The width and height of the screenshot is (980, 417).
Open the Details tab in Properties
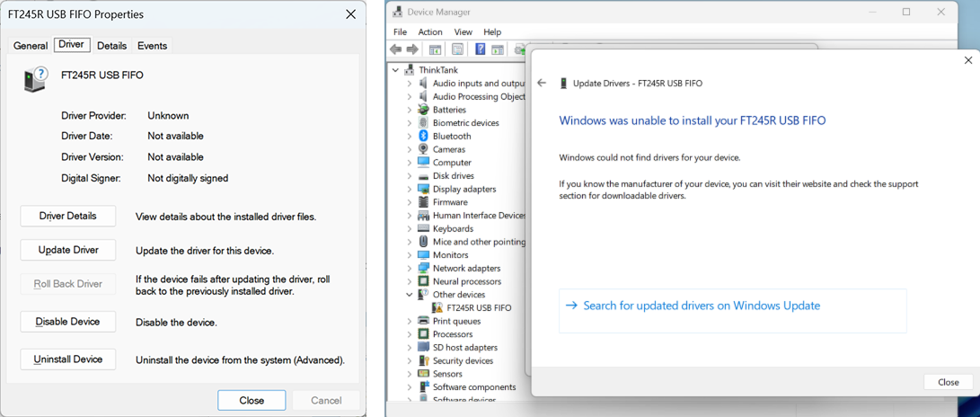[x=112, y=46]
